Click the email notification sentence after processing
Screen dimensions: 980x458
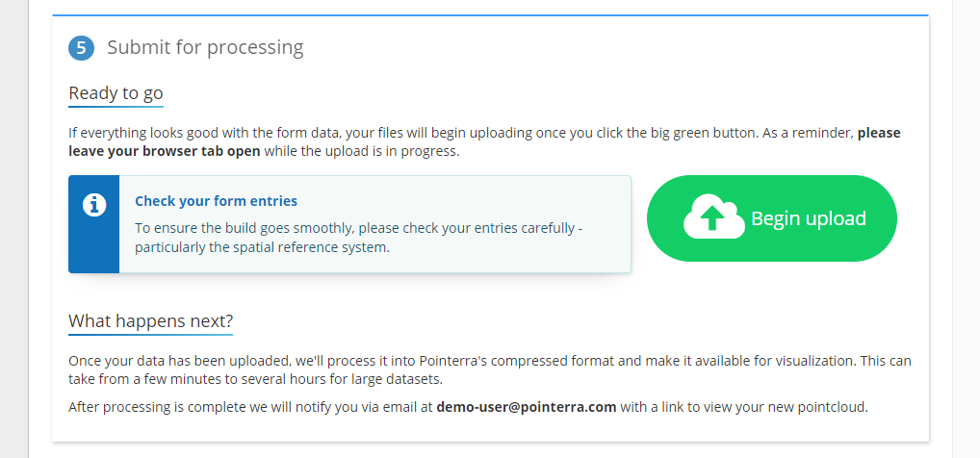click(x=468, y=407)
